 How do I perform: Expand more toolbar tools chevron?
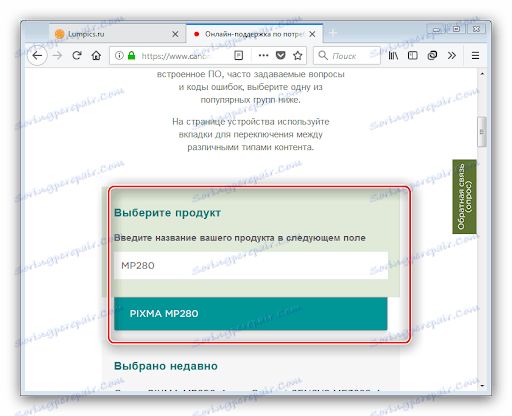[452, 55]
